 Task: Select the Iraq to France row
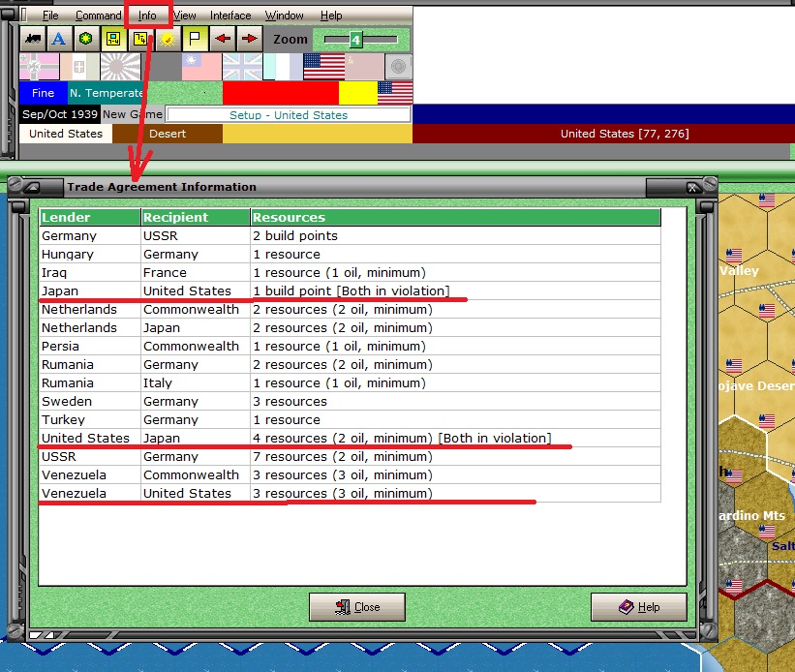point(350,272)
